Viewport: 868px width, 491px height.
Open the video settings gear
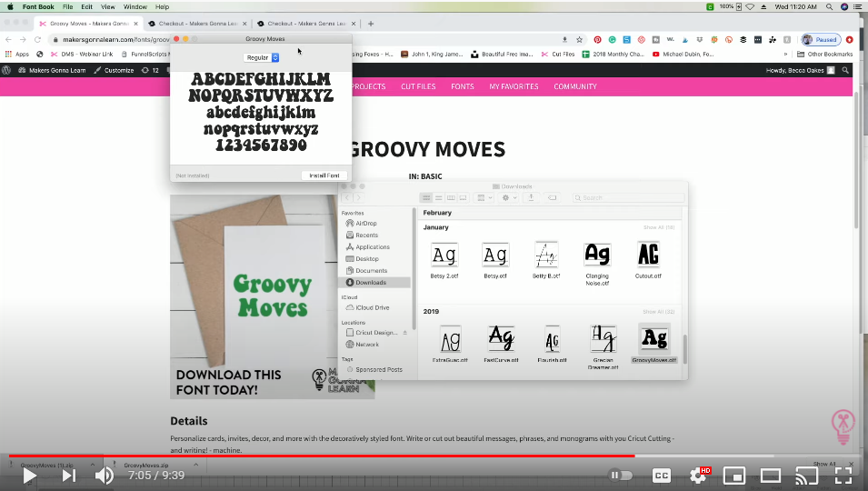click(697, 476)
